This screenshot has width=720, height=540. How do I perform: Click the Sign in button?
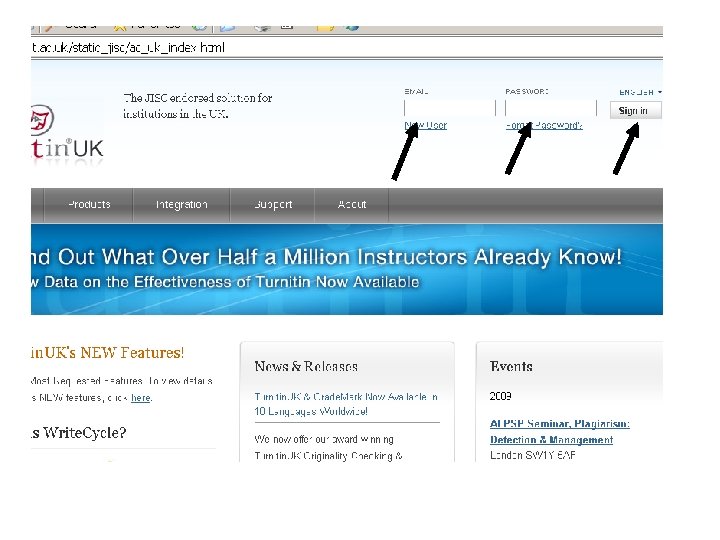636,111
